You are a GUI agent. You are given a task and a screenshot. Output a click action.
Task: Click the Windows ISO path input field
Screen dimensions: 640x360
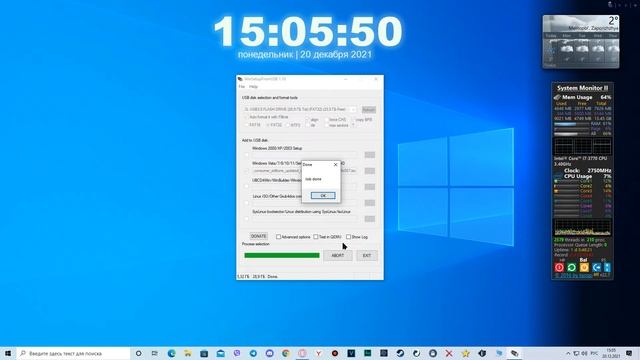point(304,171)
